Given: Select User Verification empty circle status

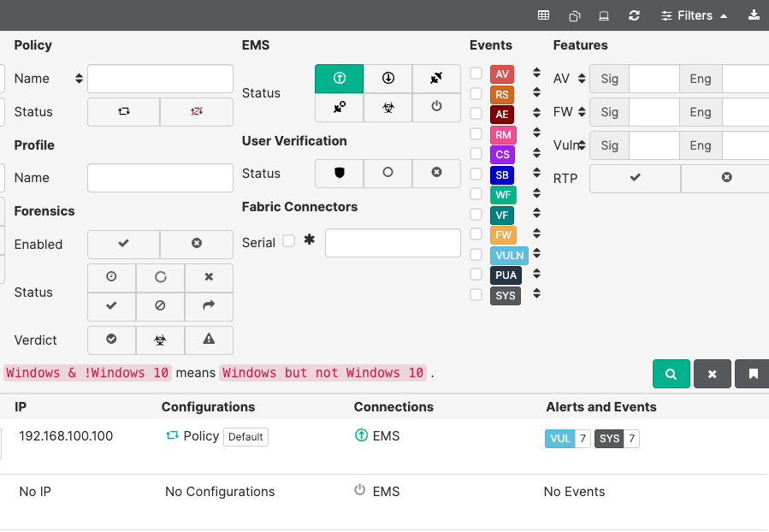Looking at the screenshot, I should click(x=388, y=173).
